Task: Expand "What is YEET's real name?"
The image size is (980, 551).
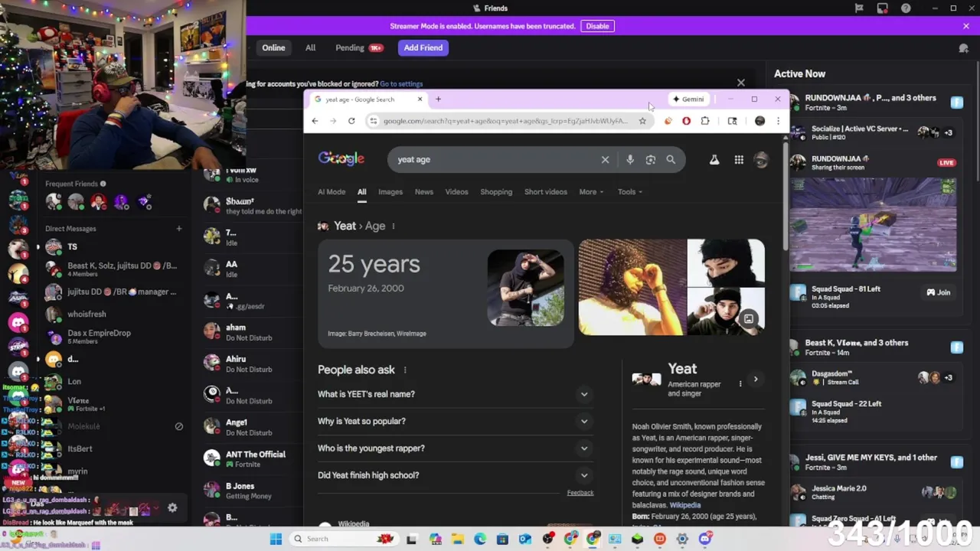Action: (456, 394)
